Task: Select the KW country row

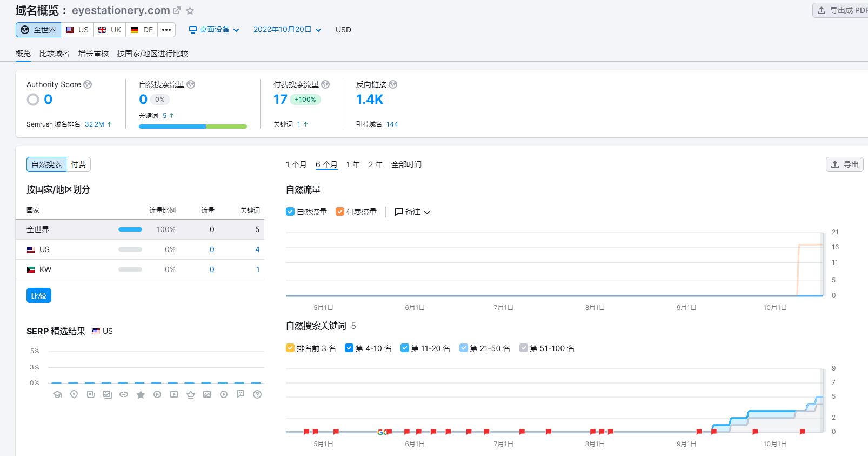Action: (140, 269)
